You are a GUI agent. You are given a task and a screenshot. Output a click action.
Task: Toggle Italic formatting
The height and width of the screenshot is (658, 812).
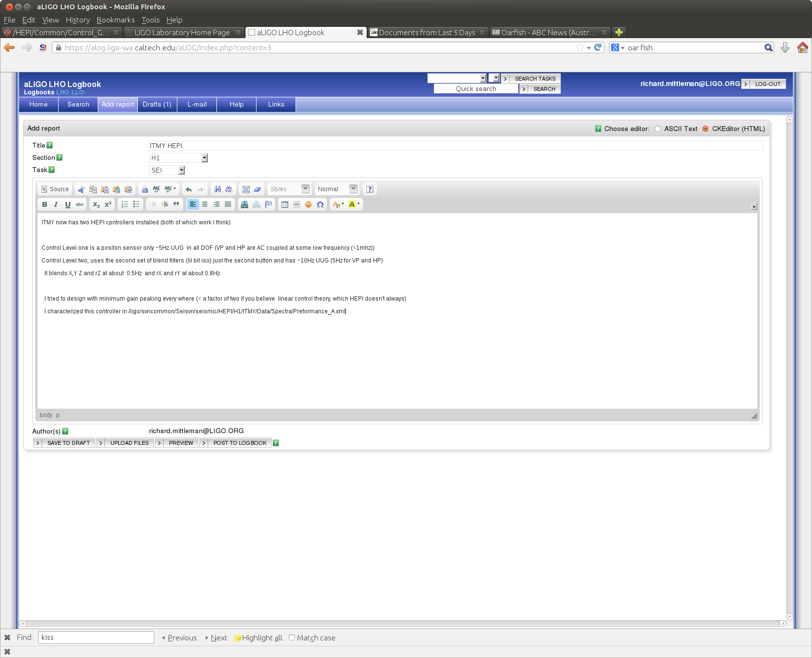(56, 204)
